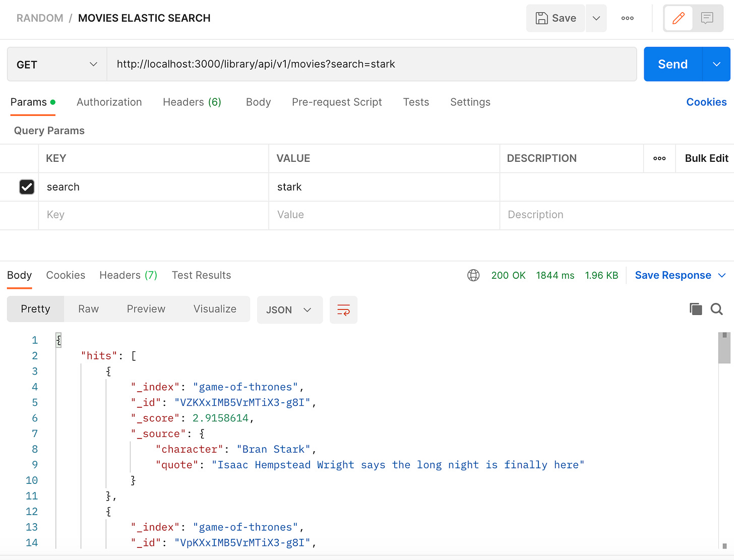
Task: Click the "Bran Stark" character value
Action: click(274, 450)
